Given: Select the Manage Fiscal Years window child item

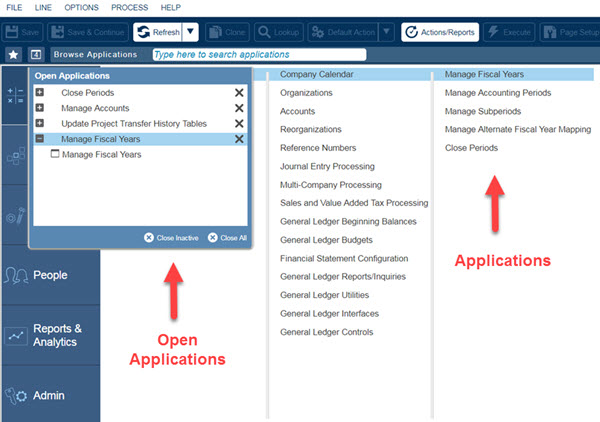Looking at the screenshot, I should point(100,155).
